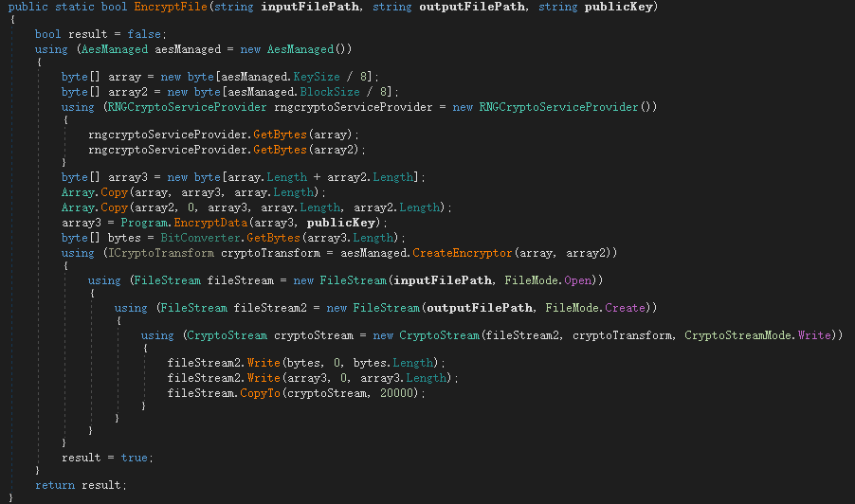This screenshot has width=855, height=504.
Task: Click Write in 'fileStream2.Write(bytes' line
Action: [264, 364]
